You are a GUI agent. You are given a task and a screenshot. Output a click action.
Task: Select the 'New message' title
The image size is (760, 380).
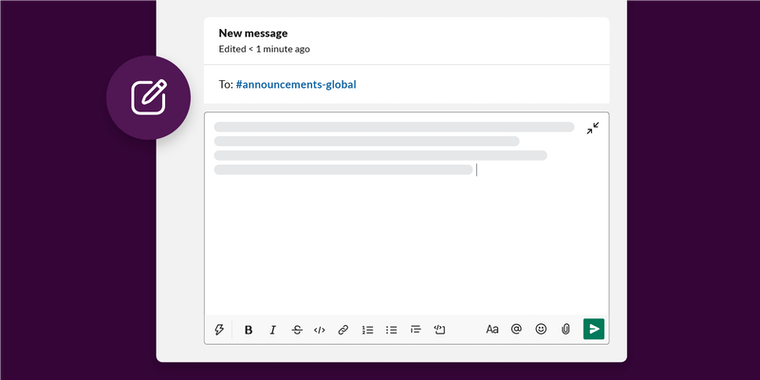[x=253, y=33]
